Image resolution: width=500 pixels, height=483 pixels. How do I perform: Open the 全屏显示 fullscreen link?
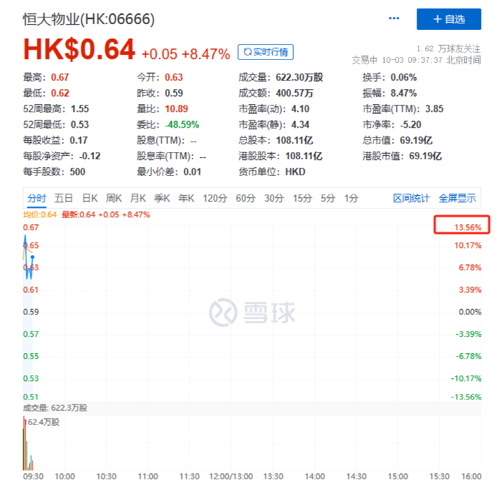[x=457, y=198]
